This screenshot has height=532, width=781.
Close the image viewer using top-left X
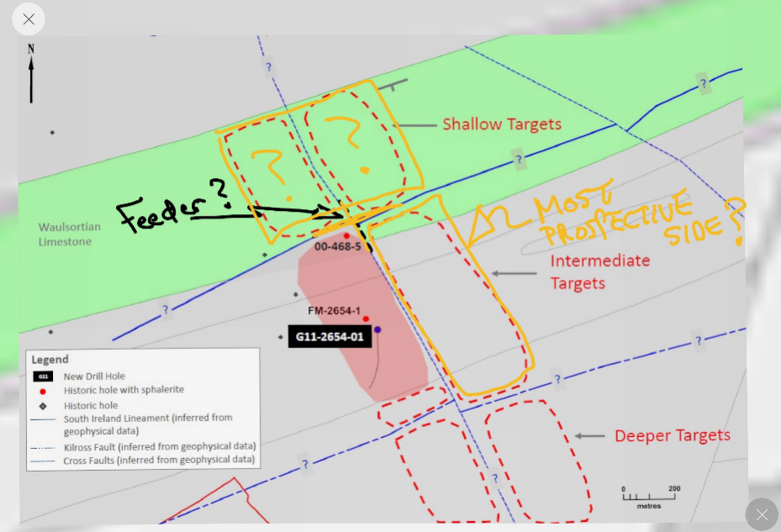click(29, 19)
